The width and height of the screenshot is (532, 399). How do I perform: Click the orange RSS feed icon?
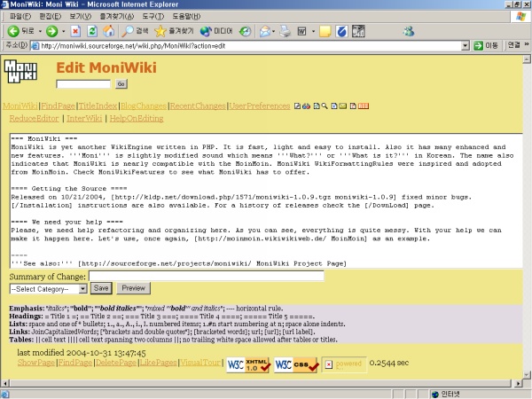coord(364,106)
